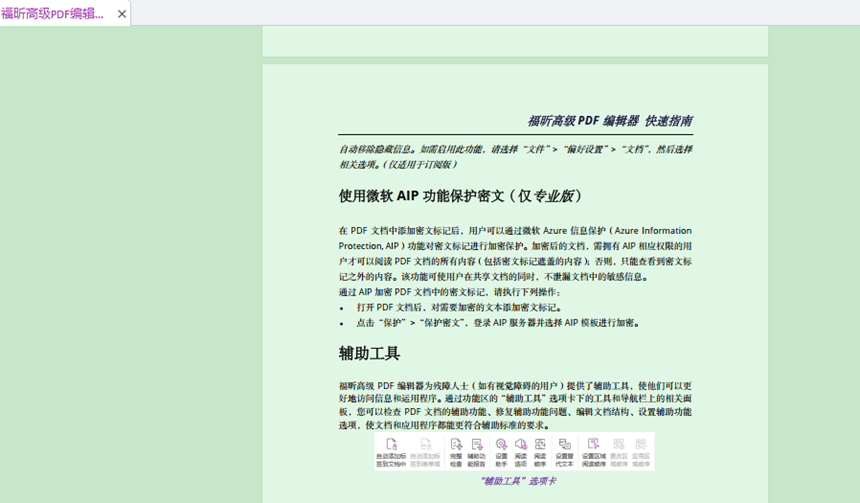Click the 福昕高级 PDF 编辑器 快速指南 page header
The width and height of the screenshot is (860, 503).
pos(609,121)
